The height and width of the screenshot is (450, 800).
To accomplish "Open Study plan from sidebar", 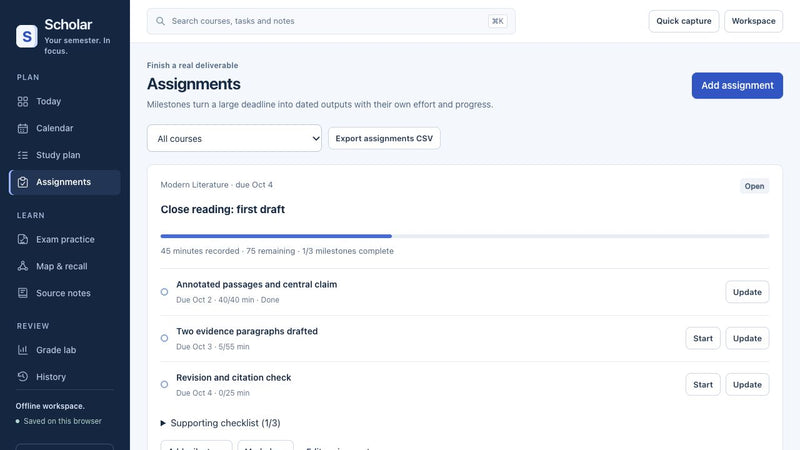I will pos(65,155).
